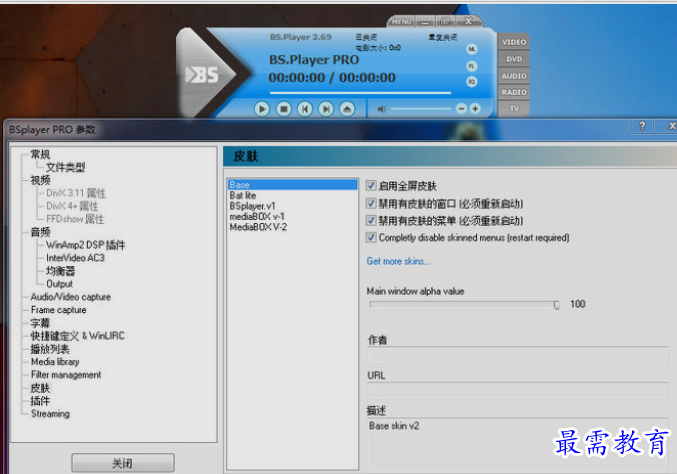Screen dimensions: 677x474
Task: Select the mediaBOX v-1 skin
Action: click(x=257, y=216)
